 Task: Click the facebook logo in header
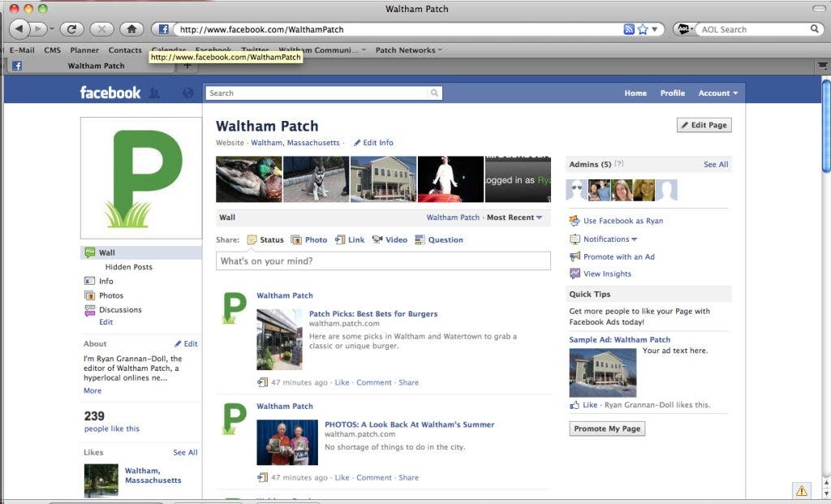point(110,93)
